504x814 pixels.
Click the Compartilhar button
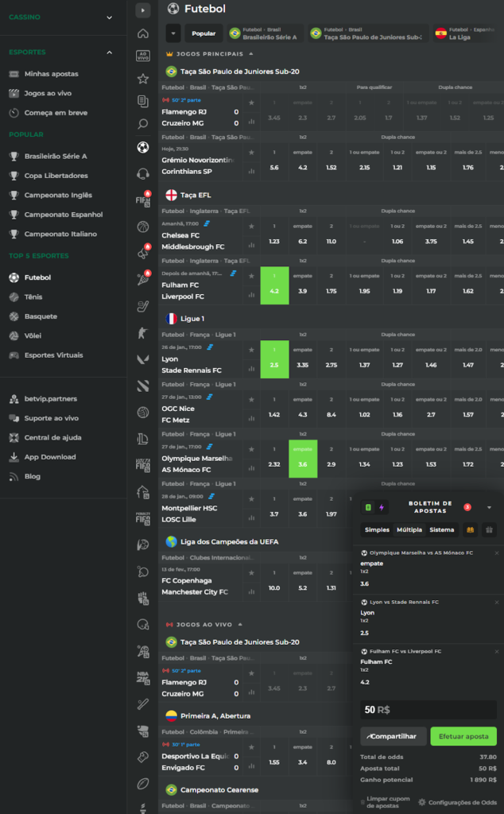point(394,736)
